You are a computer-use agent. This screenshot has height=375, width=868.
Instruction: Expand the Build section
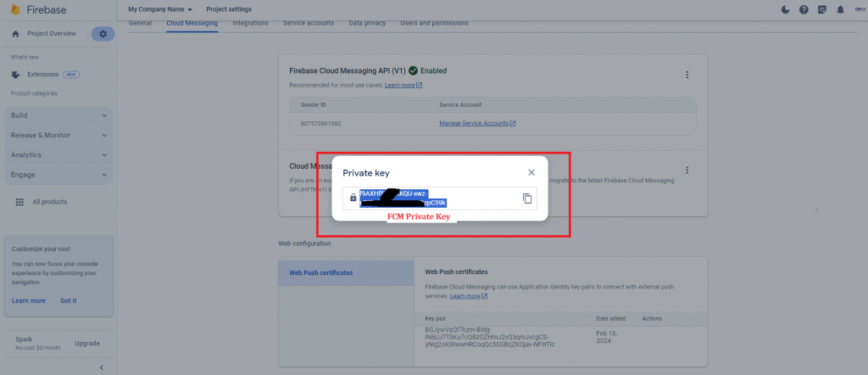coord(58,115)
